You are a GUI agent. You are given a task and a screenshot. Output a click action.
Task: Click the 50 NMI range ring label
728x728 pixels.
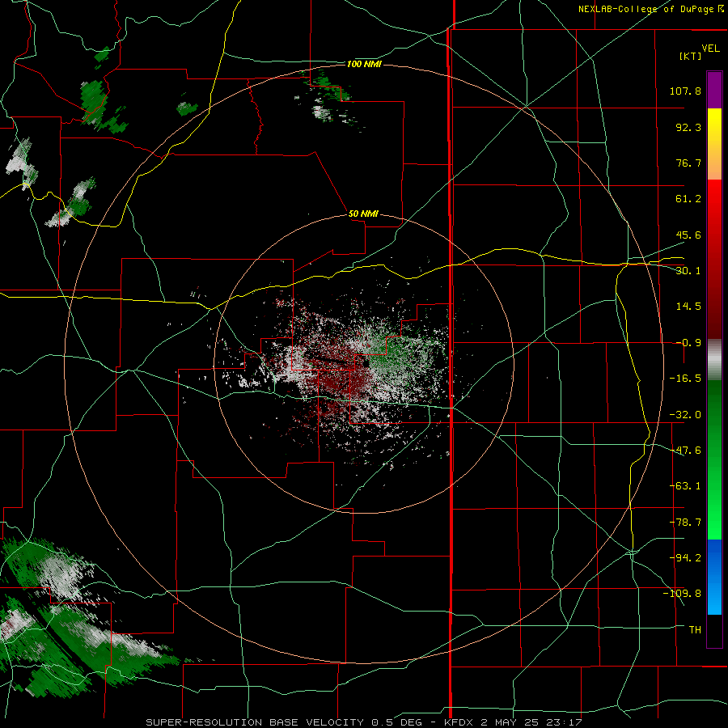[363, 214]
